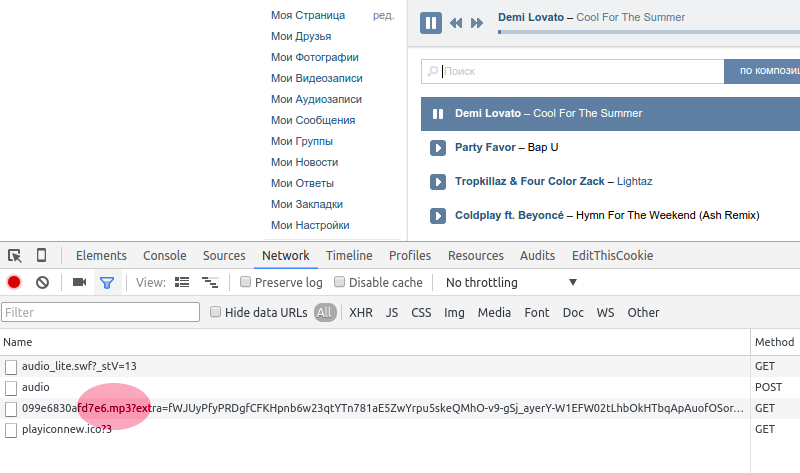This screenshot has height=473, width=800.
Task: Toggle the network filter bar
Action: pos(107,282)
